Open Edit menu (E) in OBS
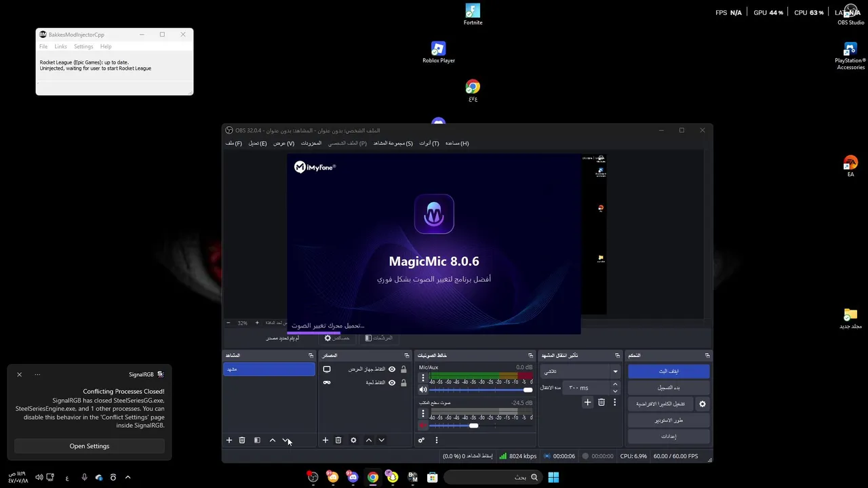 (258, 143)
